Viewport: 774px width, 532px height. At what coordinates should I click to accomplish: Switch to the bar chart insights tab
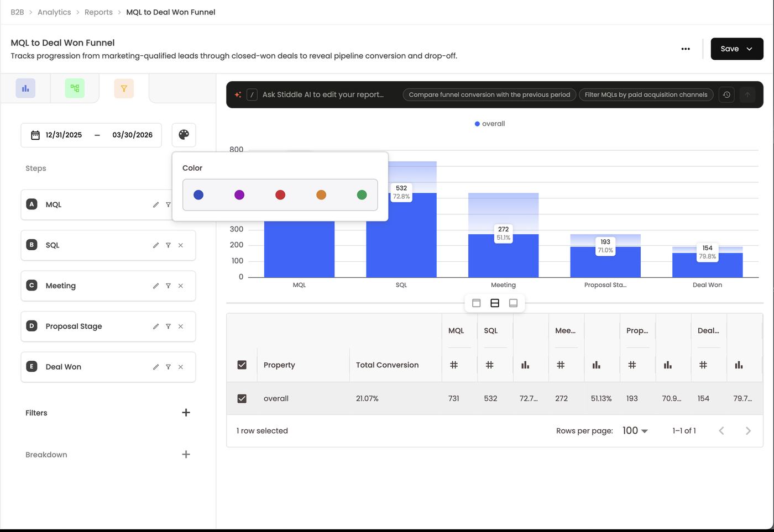(25, 88)
